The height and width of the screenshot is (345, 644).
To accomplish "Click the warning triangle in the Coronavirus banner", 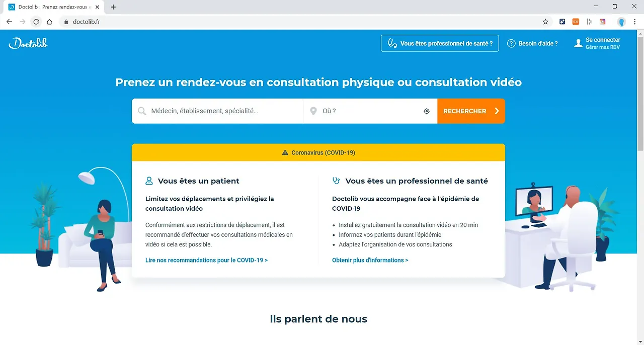I will point(285,152).
